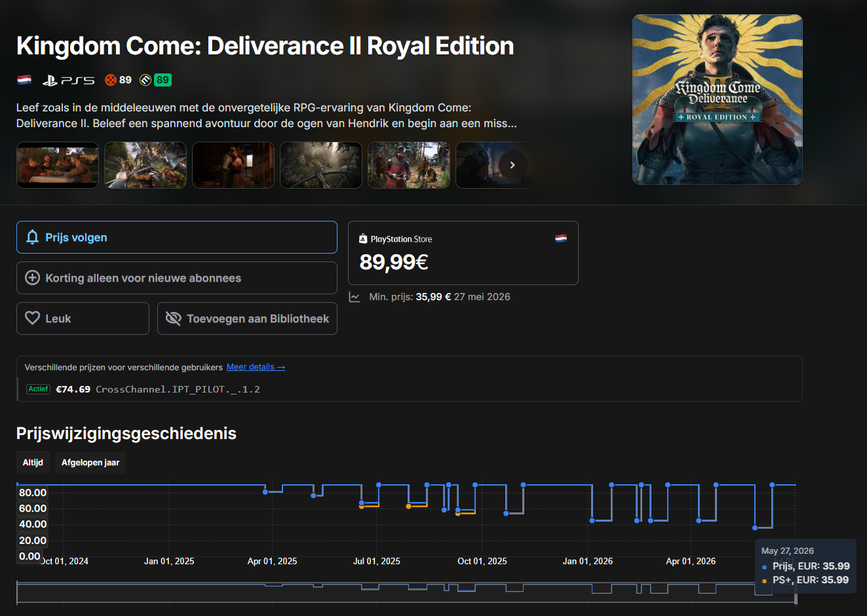The width and height of the screenshot is (867, 616).
Task: Click the left handle of the chart range slider
Action: click(x=17, y=592)
